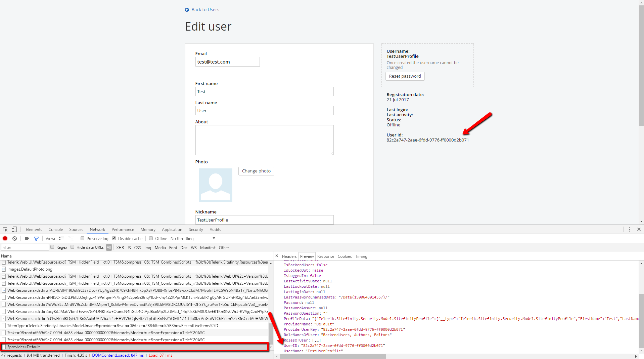Activate the inspect element picker icon
The height and width of the screenshot is (359, 644).
5,230
